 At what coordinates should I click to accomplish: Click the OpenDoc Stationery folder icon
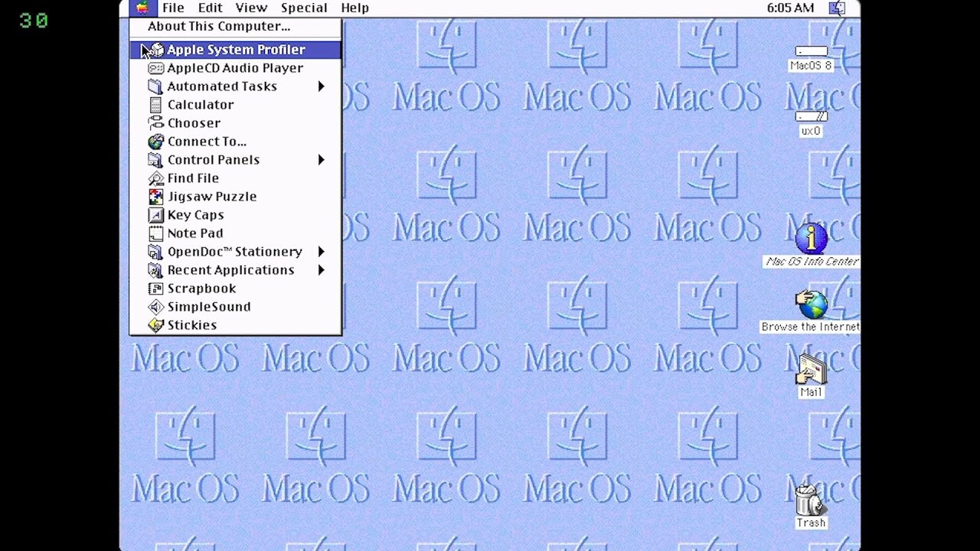[155, 252]
